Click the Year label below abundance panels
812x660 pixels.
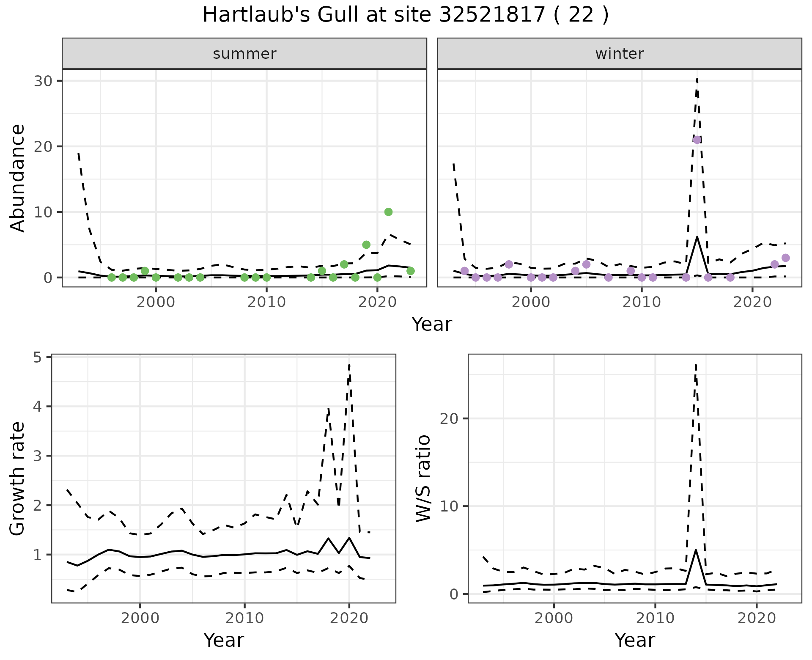point(431,324)
